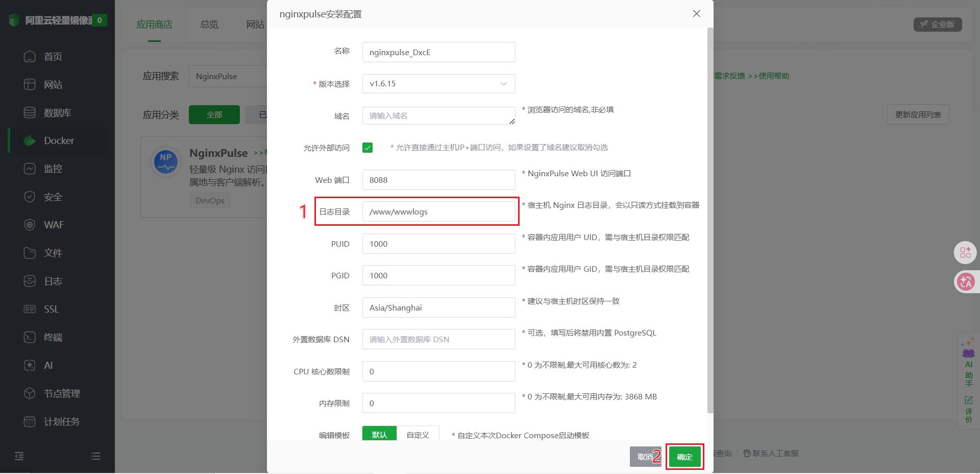Open the 安全 shield icon in sidebar
Viewport: 980px width, 474px height.
point(30,197)
